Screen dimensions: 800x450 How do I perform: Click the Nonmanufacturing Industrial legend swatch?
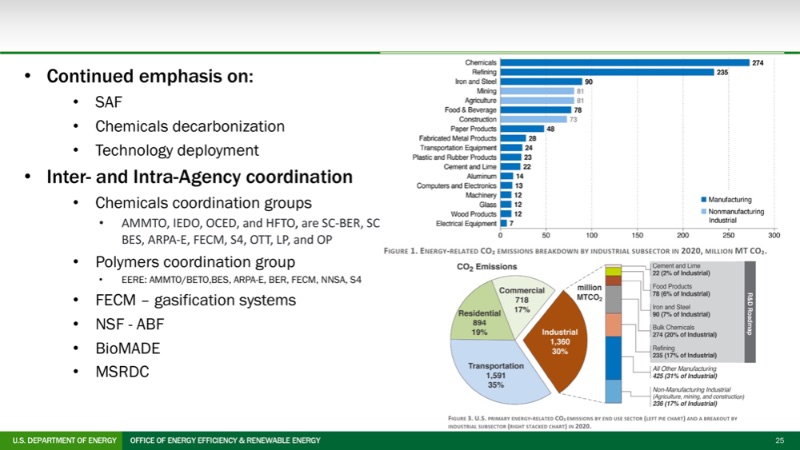704,211
